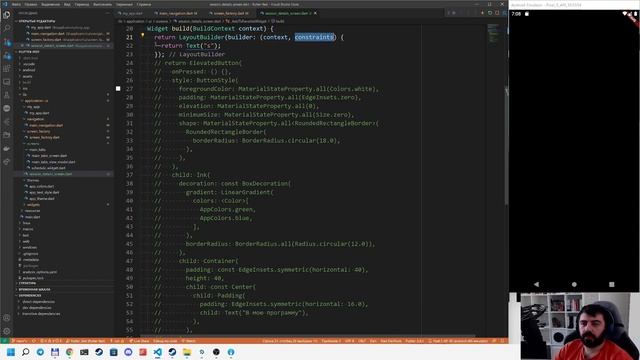640x360 pixels.
Task: Open app_text_style.dart in explorer
Action: (x=44, y=193)
